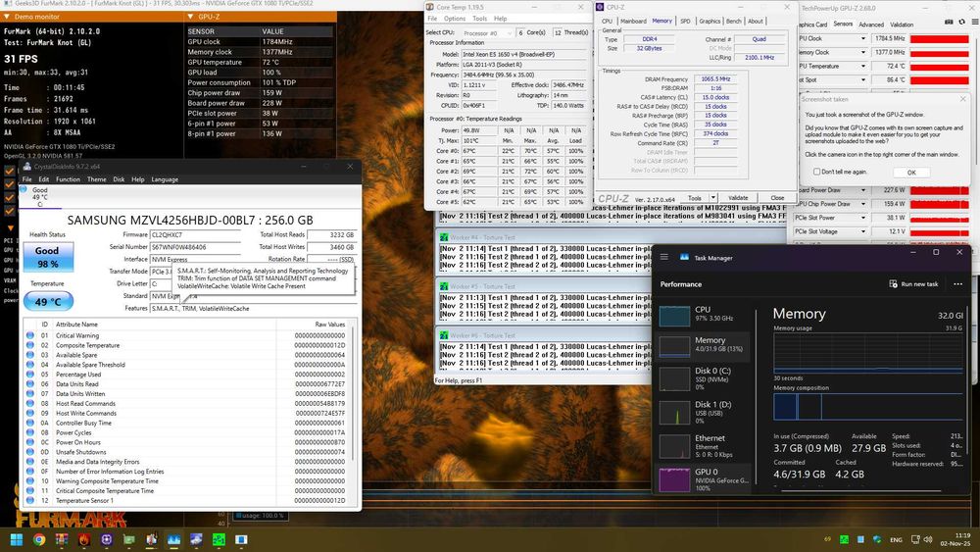Click the GPU-Z refresh icon
980x552 pixels.
962,22
